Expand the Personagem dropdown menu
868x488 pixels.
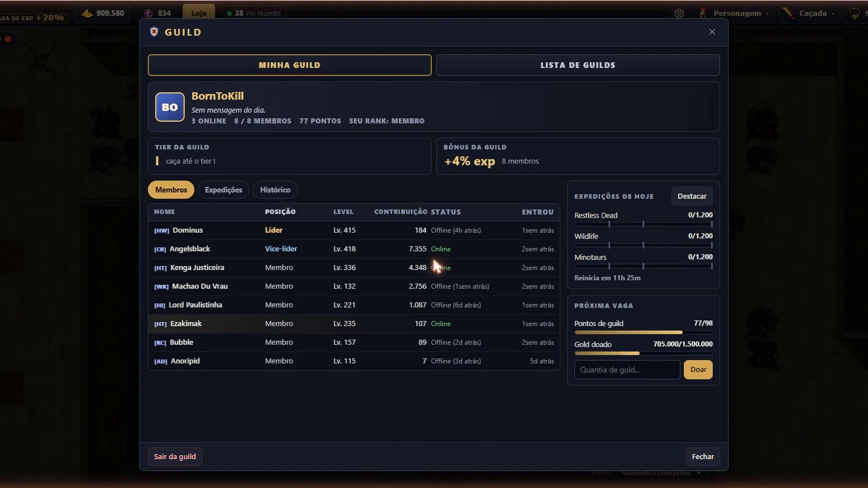[x=767, y=14]
